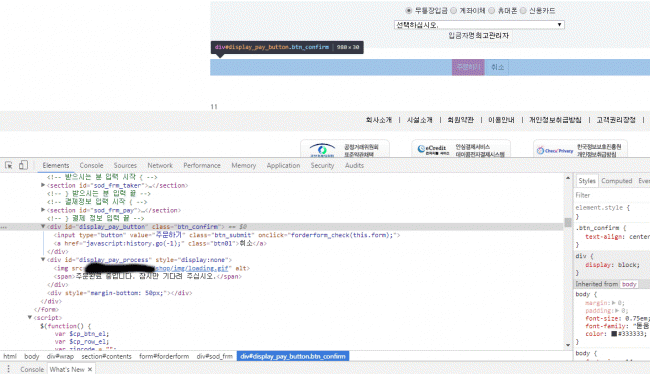Click the loading.gif source link
The width and height of the screenshot is (650, 374).
click(191, 268)
